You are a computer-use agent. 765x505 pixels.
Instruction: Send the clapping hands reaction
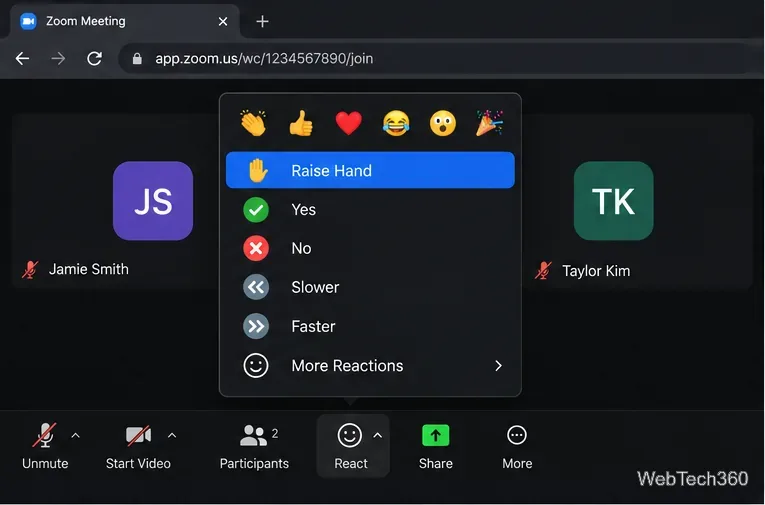click(253, 122)
